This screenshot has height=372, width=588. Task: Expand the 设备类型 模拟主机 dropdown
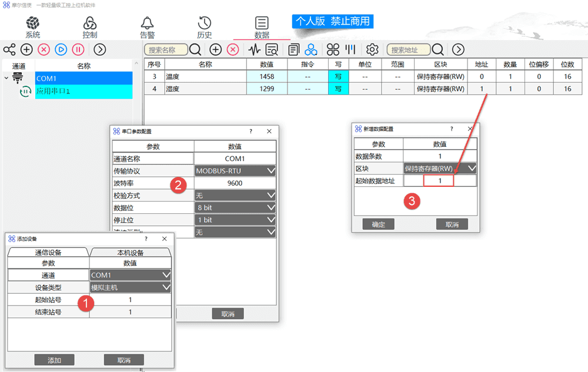point(131,287)
